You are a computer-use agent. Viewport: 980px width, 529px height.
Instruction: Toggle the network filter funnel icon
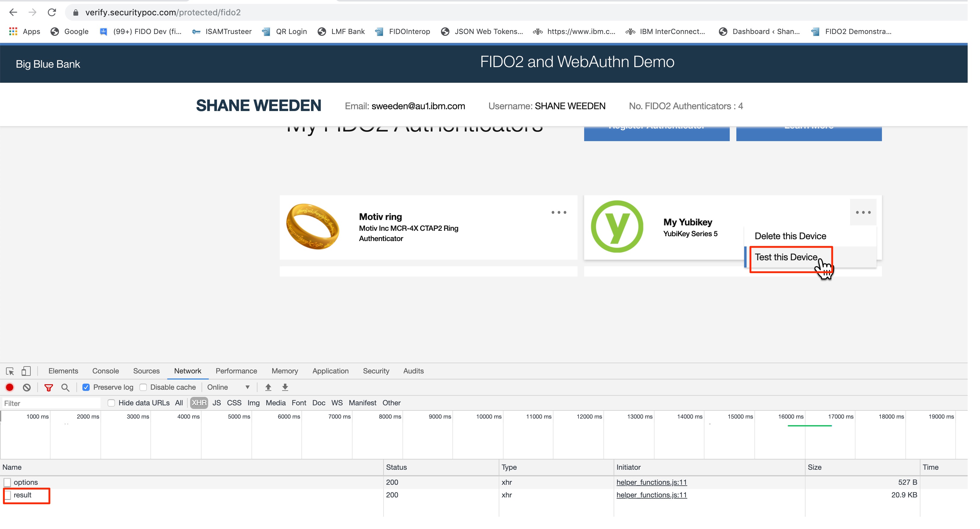coord(48,387)
